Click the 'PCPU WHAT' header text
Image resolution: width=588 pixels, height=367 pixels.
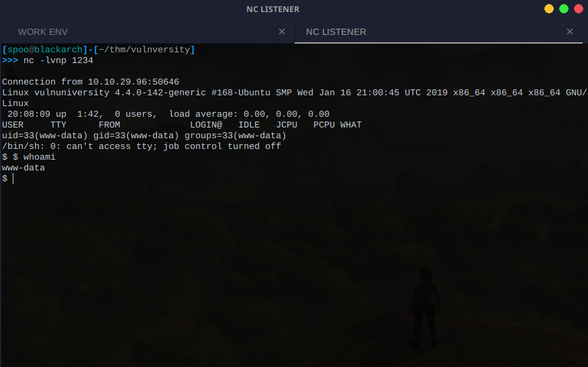337,125
